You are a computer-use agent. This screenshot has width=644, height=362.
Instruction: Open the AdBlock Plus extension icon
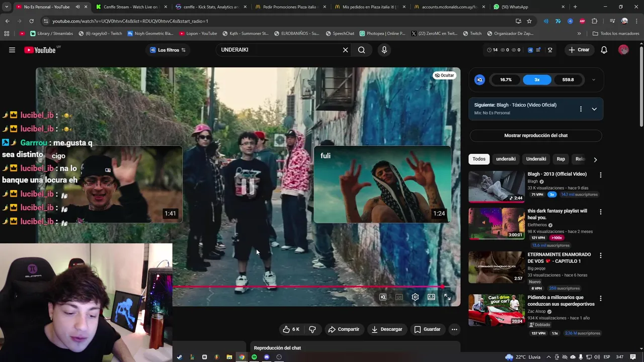[x=582, y=21]
